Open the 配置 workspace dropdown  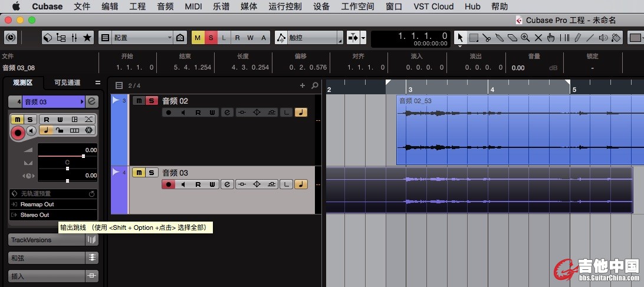click(x=143, y=38)
